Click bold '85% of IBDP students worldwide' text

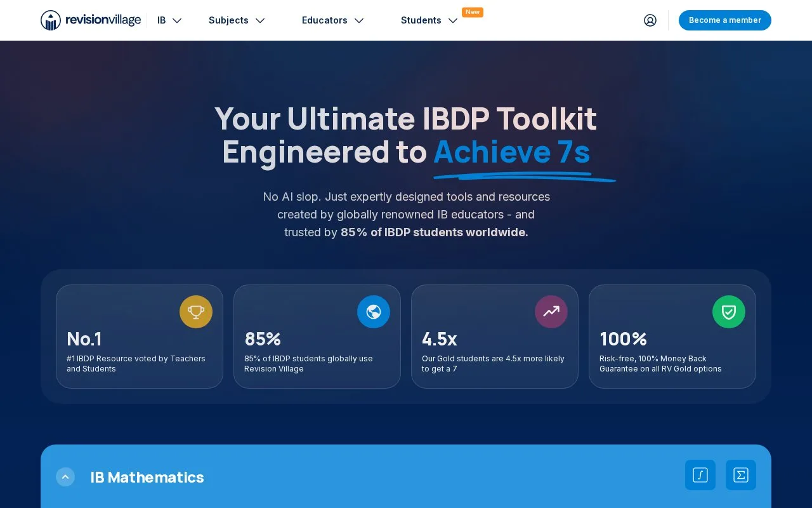(435, 232)
